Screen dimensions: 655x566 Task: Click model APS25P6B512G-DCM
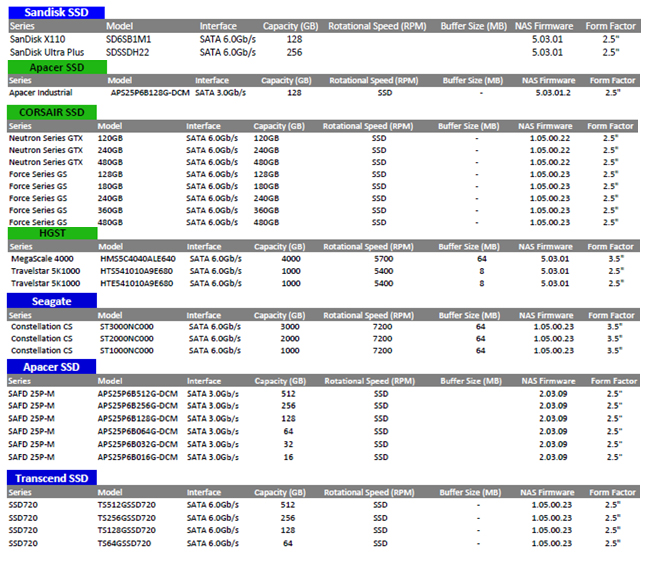[x=138, y=394]
